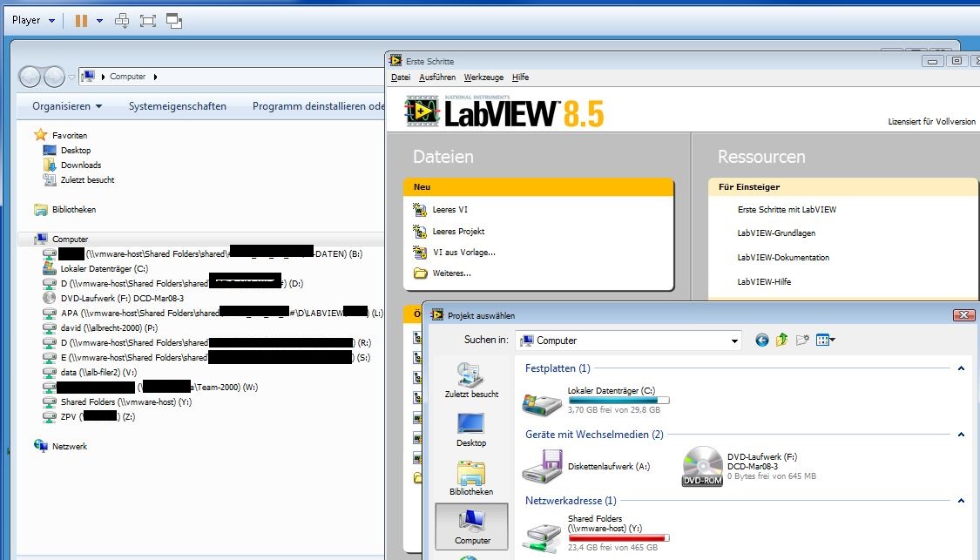980x560 pixels.
Task: Select Bibliotheken in dialog places bar
Action: click(471, 478)
